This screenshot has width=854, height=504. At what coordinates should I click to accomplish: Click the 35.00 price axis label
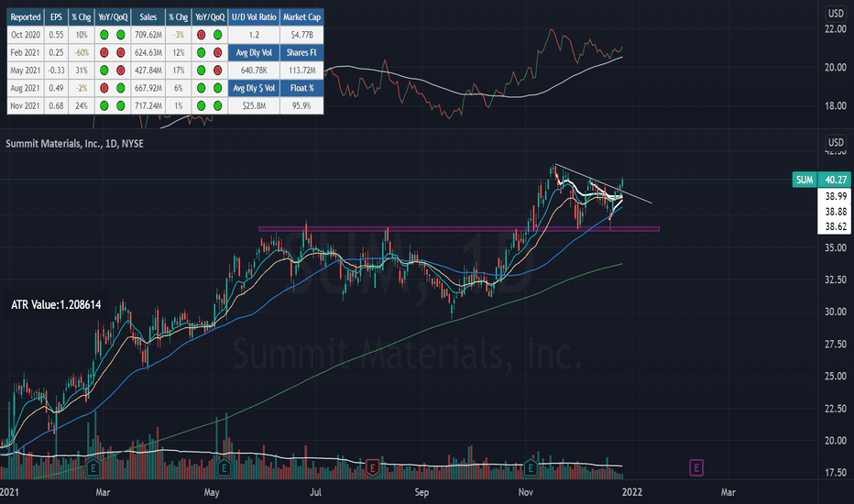[836, 248]
